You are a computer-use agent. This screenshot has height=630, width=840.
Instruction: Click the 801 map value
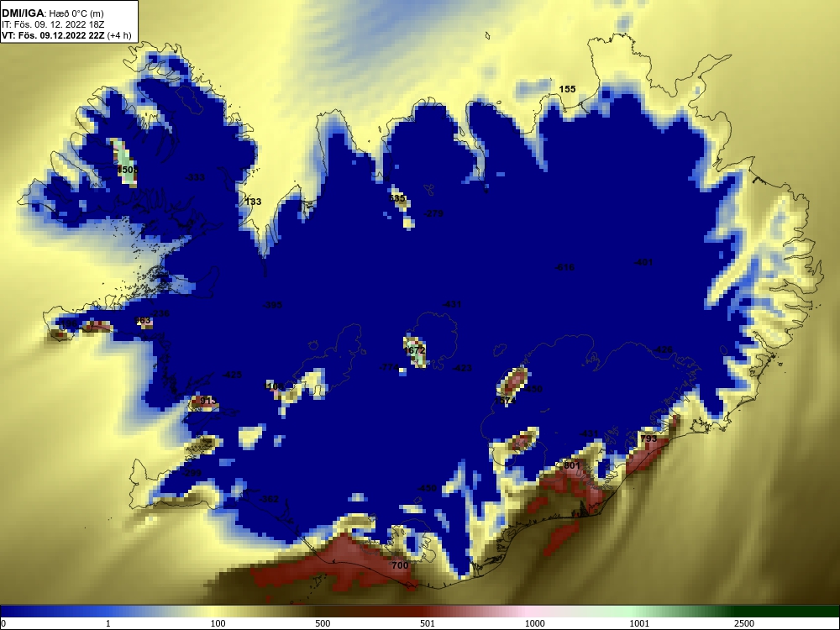click(x=572, y=465)
